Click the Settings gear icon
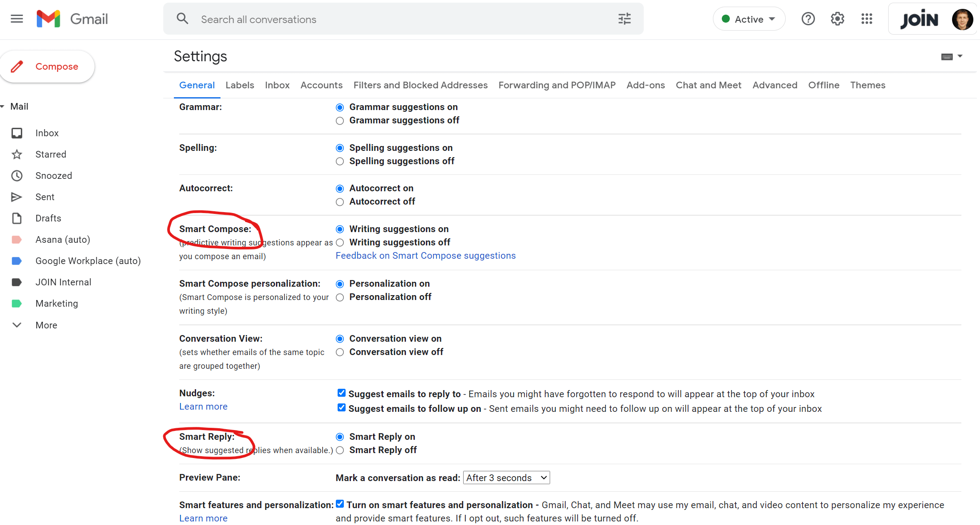The height and width of the screenshot is (525, 980). click(838, 19)
